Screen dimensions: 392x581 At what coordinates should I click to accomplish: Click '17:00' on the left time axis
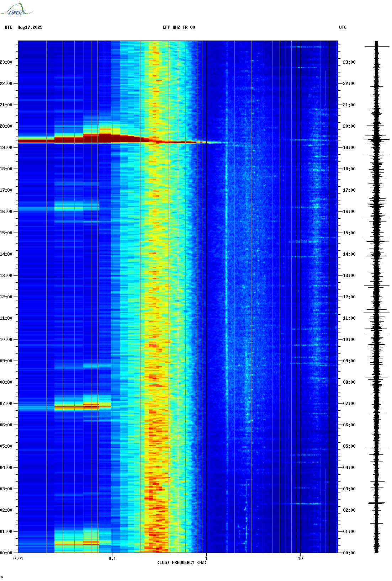click(6, 190)
